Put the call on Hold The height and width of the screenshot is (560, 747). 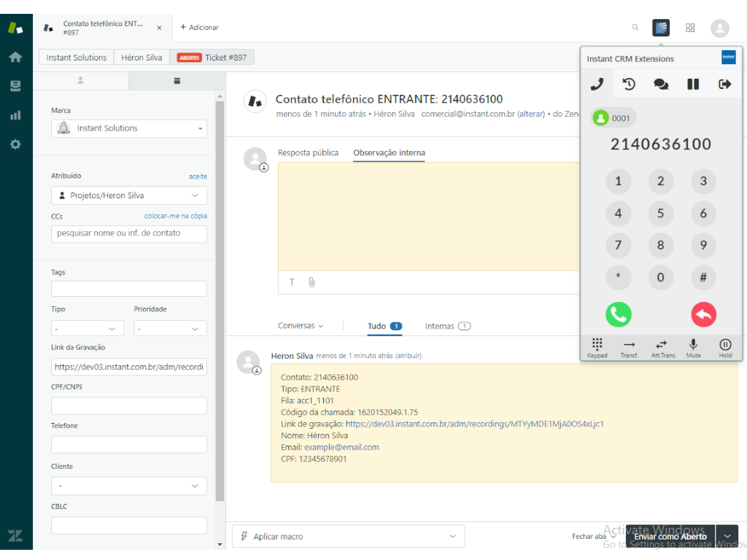725,348
